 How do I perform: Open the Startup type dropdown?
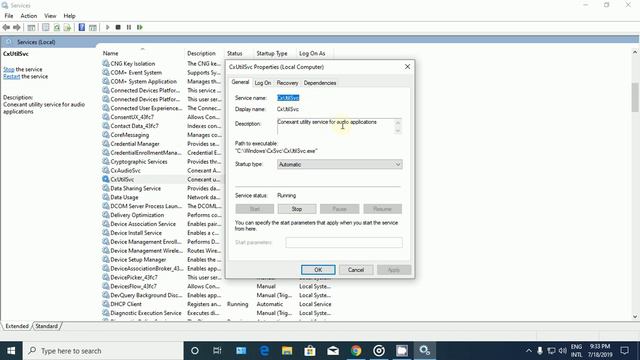point(340,164)
